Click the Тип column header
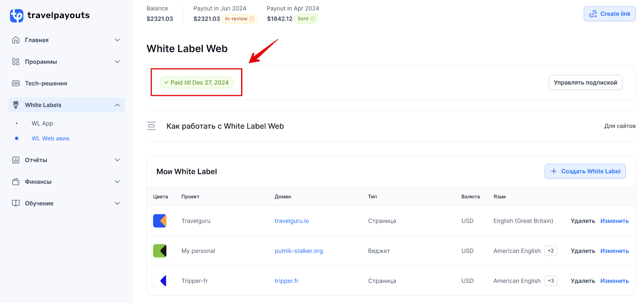Screen dimensions: 644x303 pyautogui.click(x=372, y=197)
